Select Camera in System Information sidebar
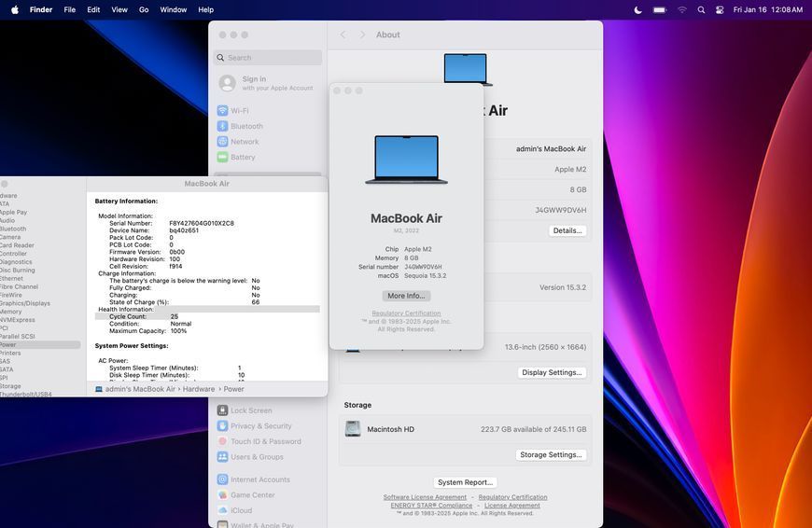812x528 pixels. (10, 237)
